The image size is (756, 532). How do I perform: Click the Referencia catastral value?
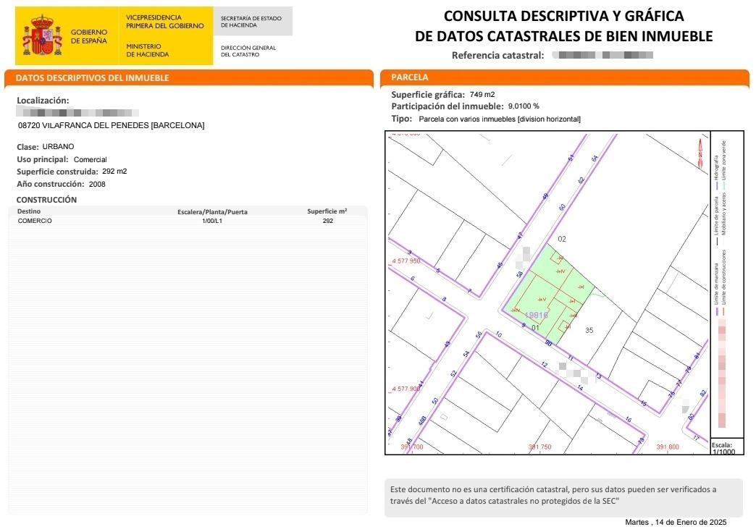(x=602, y=55)
